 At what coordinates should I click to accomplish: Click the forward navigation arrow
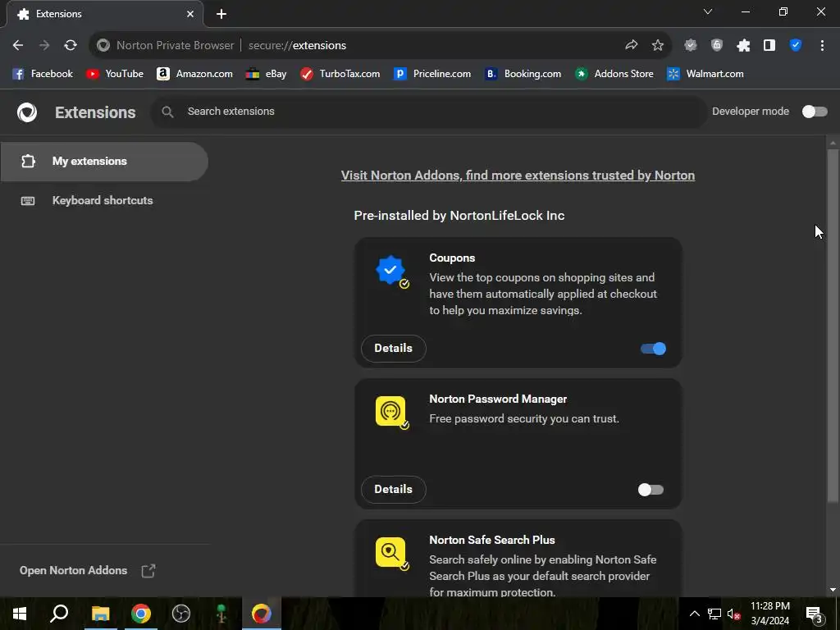(x=44, y=46)
